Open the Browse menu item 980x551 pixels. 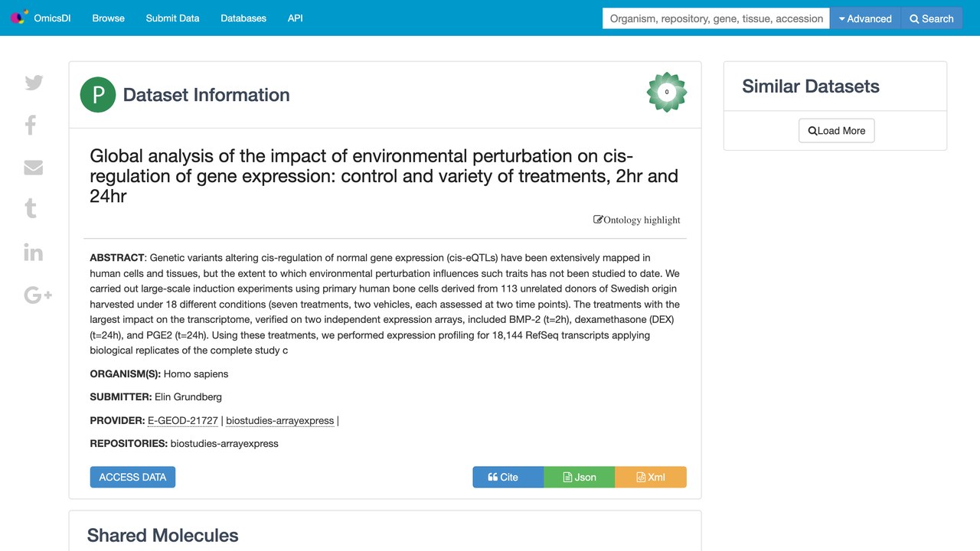[x=108, y=18]
